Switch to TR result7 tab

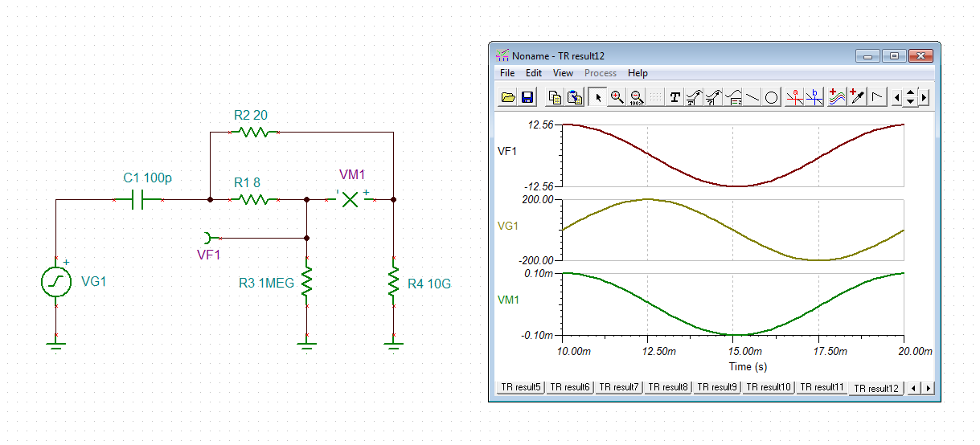(x=620, y=387)
